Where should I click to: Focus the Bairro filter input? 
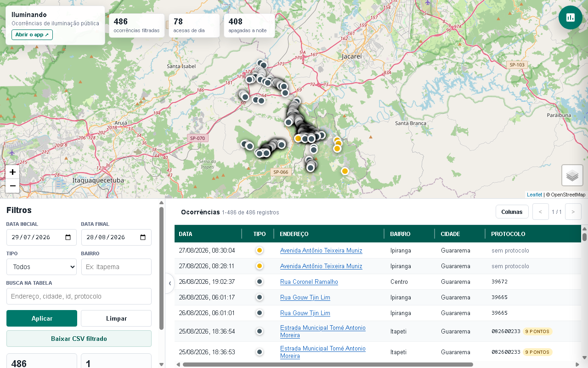pos(116,267)
